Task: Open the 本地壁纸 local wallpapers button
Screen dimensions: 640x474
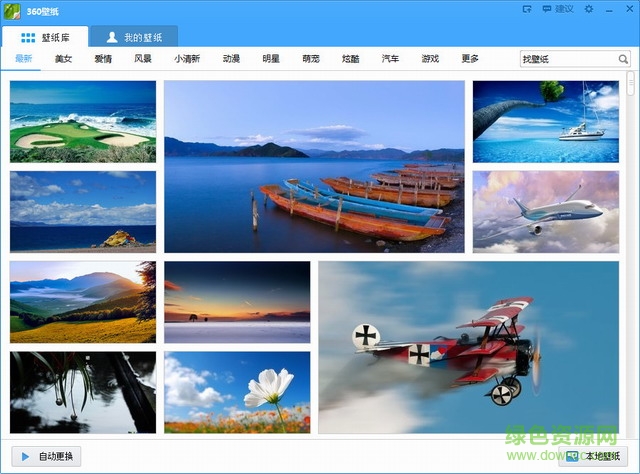Action: (597, 456)
